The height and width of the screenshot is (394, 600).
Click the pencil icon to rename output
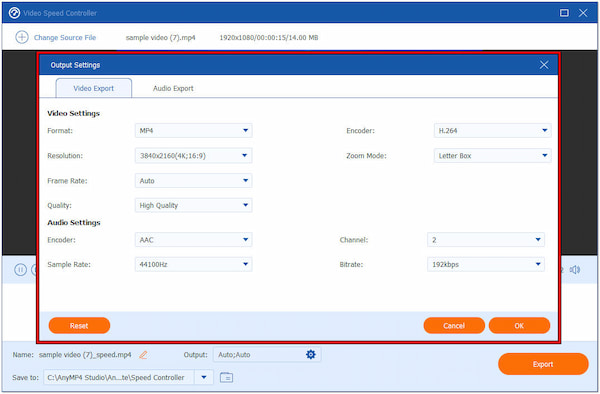143,355
